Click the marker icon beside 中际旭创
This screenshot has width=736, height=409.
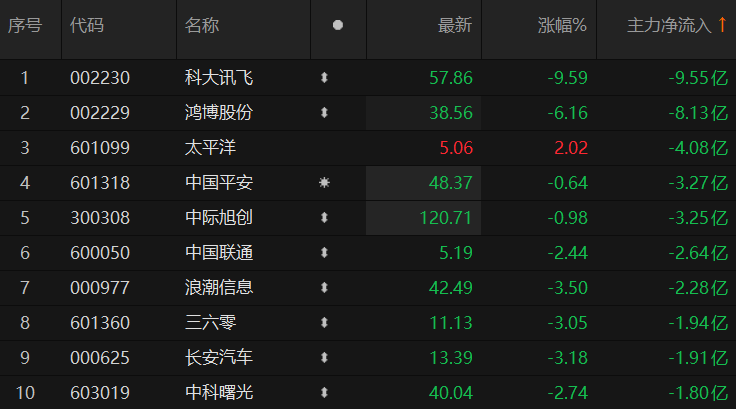point(324,218)
